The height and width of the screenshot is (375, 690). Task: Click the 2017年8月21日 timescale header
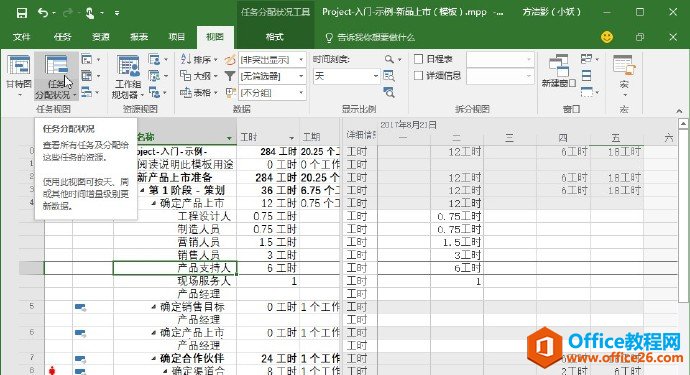pos(408,125)
